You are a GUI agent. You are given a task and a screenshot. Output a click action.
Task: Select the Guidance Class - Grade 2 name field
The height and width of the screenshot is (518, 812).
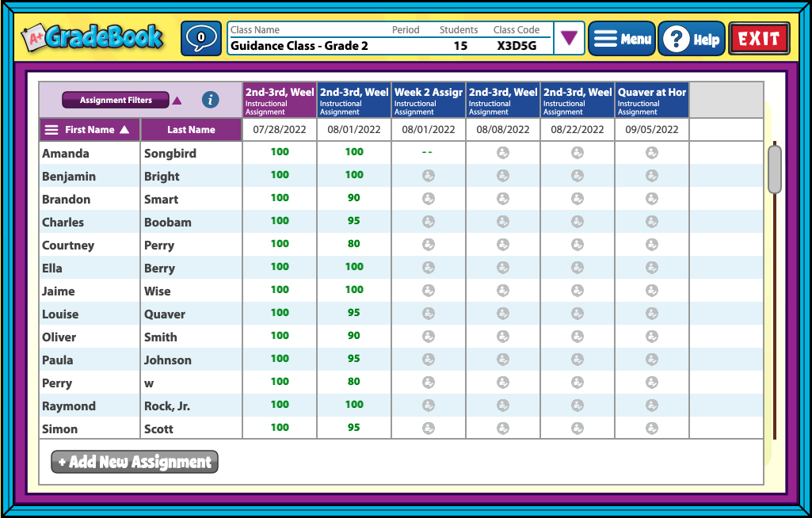(x=299, y=46)
